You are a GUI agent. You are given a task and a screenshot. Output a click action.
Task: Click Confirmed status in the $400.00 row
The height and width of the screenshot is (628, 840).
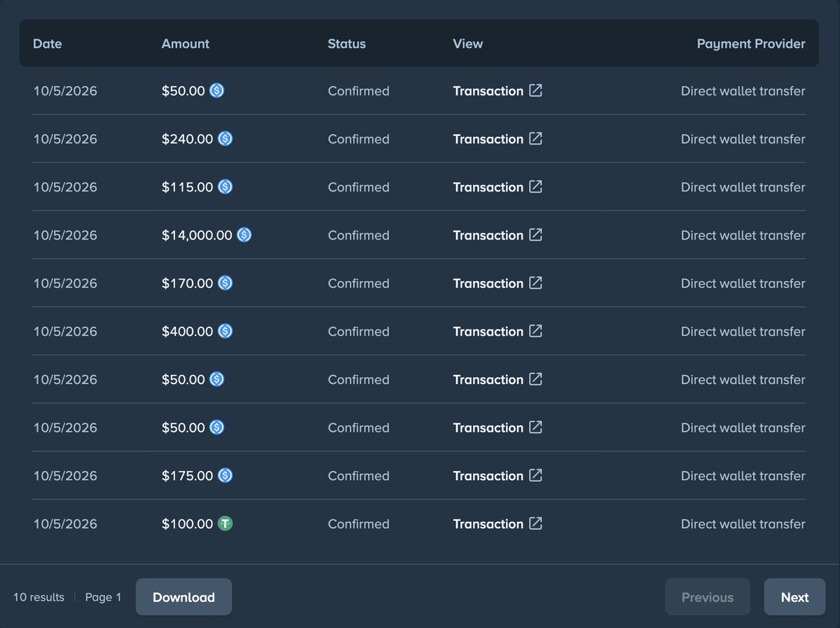point(359,331)
